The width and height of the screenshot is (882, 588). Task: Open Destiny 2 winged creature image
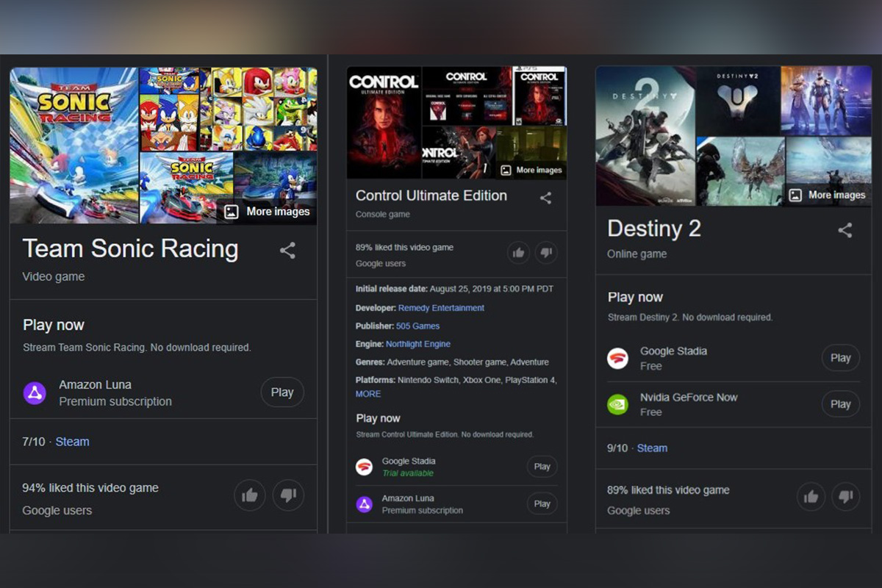click(741, 171)
